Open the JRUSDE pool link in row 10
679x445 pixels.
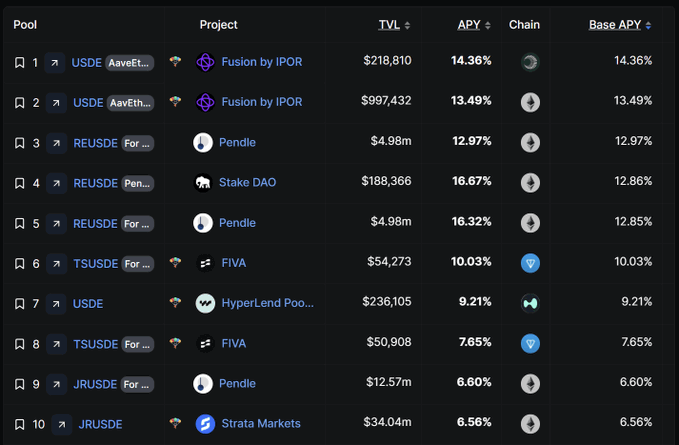[x=100, y=424]
